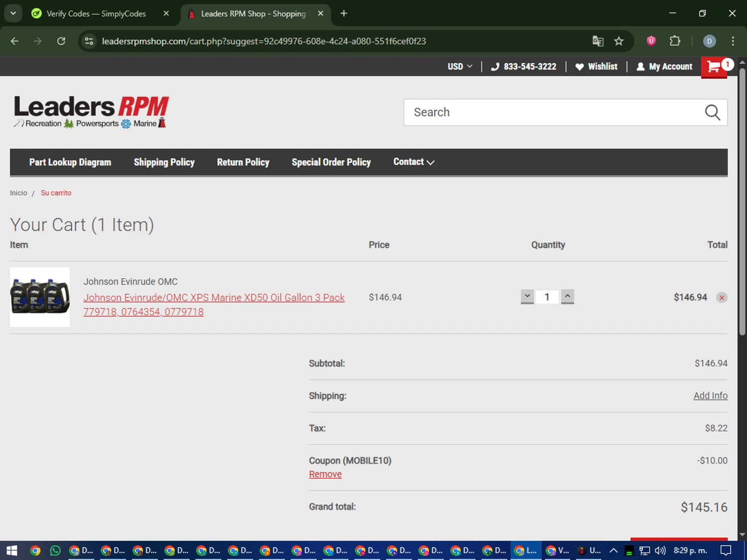
Task: Open the pinned Chrome taskbar icon
Action: pyautogui.click(x=35, y=550)
